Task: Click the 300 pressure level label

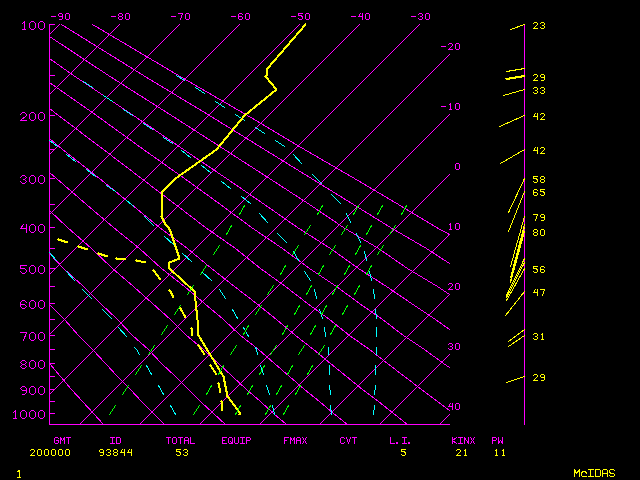Action: click(33, 180)
